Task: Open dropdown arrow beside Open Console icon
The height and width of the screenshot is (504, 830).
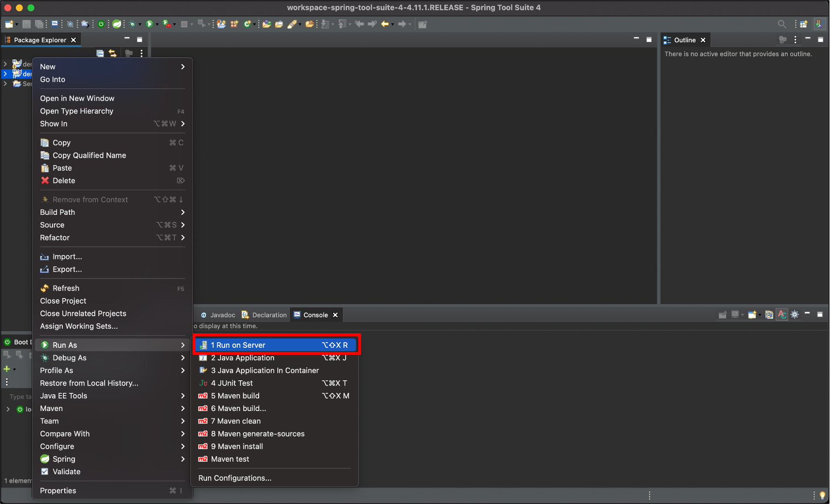Action: (760, 315)
